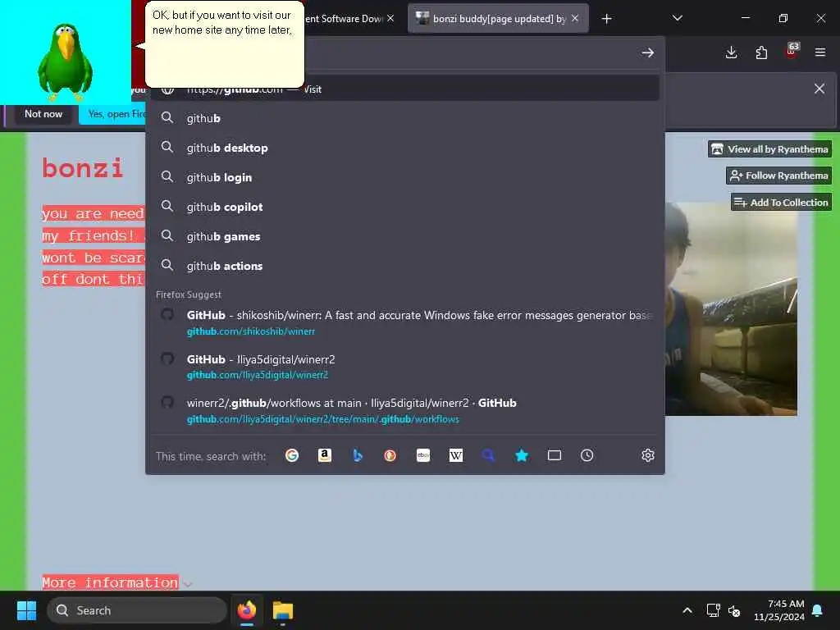This screenshot has height=630, width=840.
Task: Search this time with Google
Action: click(292, 455)
